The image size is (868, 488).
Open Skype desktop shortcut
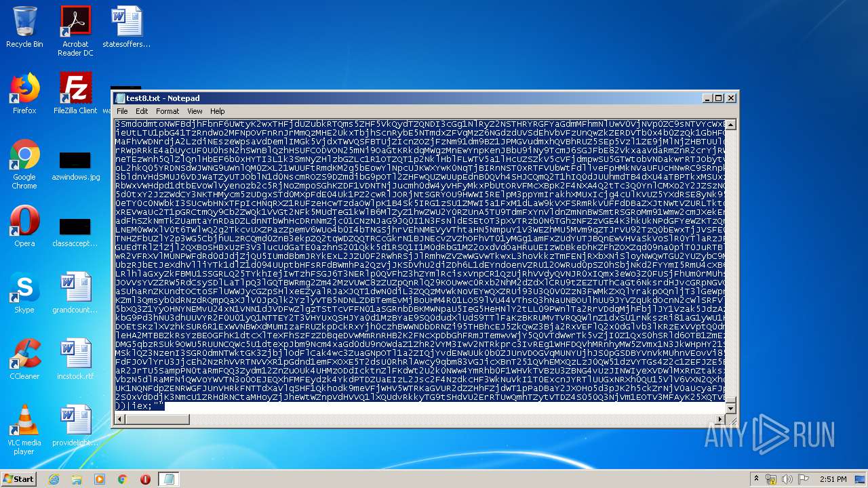(24, 293)
